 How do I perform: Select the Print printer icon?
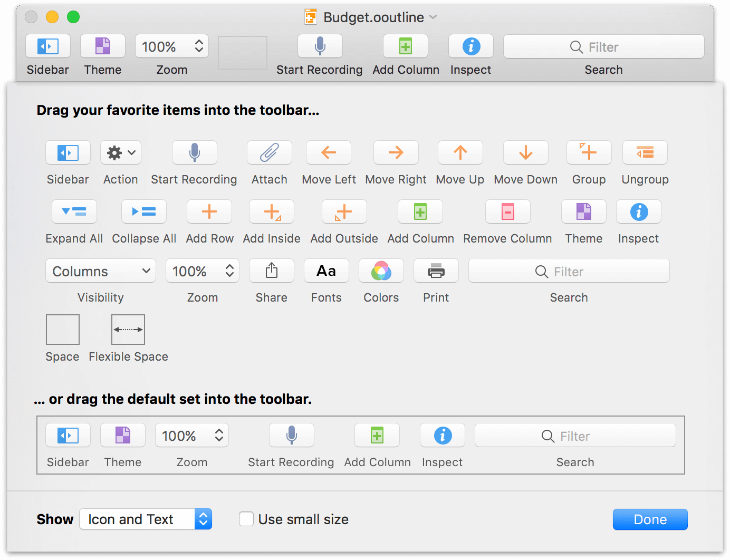point(436,271)
